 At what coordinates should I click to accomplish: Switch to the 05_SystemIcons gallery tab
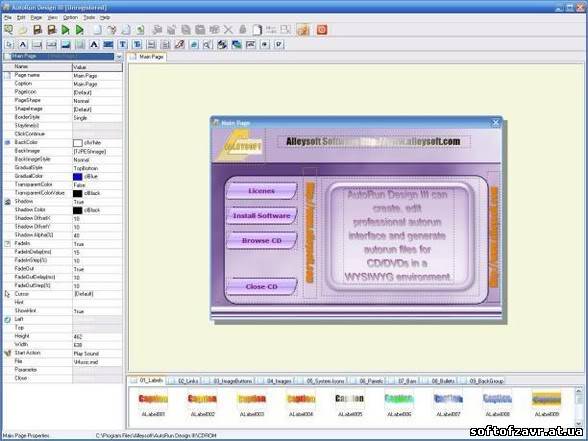point(322,381)
